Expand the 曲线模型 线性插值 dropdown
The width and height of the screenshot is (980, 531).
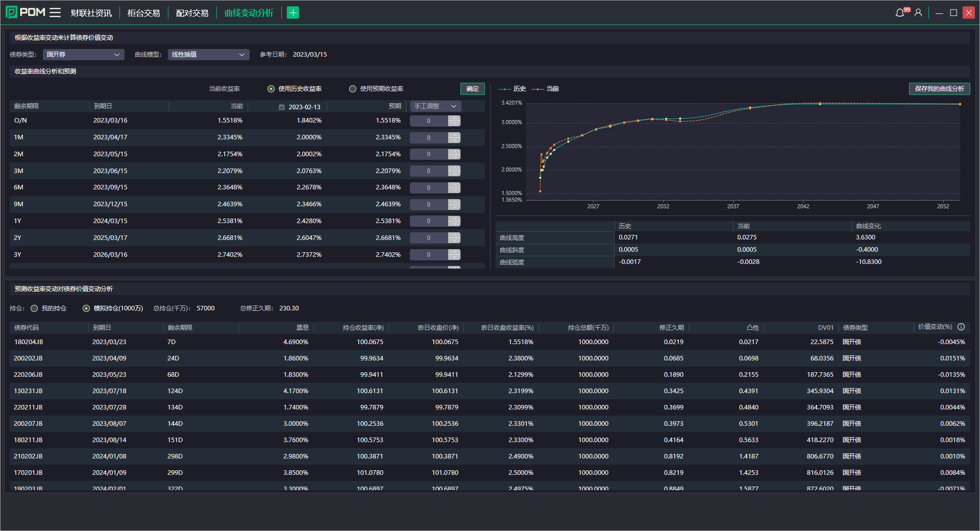click(x=208, y=55)
